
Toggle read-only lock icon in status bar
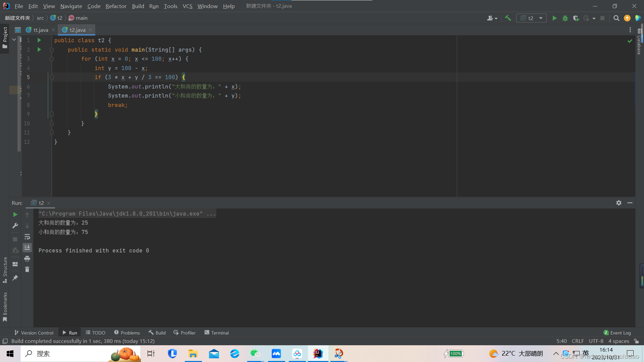tap(636, 341)
